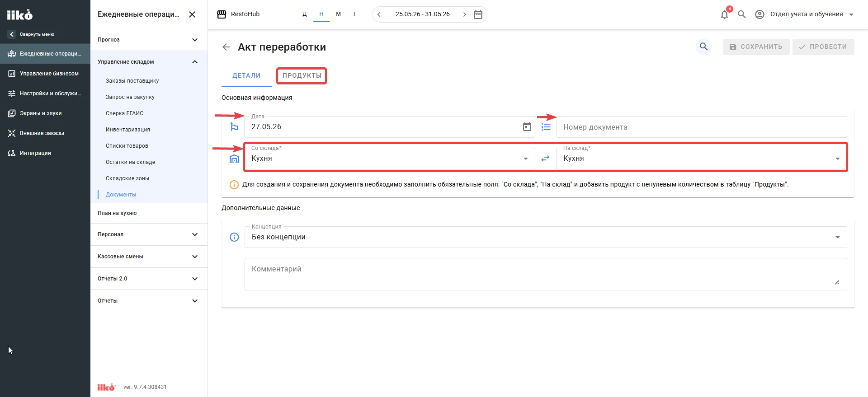The width and height of the screenshot is (868, 397).
Task: Switch to the Продукты tab
Action: pos(302,75)
